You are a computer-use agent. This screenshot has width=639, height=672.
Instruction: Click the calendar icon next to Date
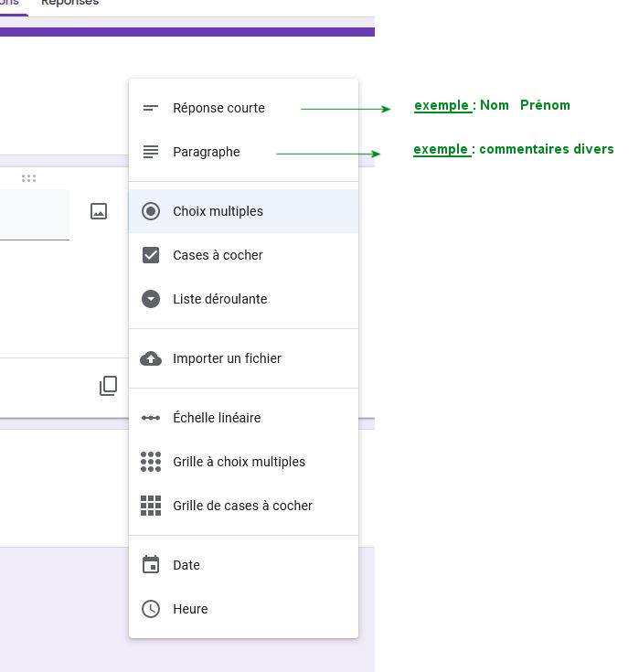point(151,564)
